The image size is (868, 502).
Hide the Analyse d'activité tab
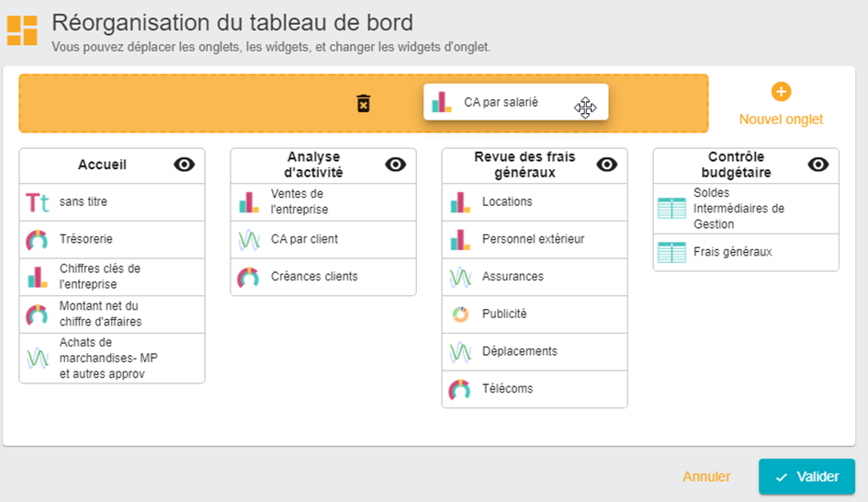click(396, 165)
